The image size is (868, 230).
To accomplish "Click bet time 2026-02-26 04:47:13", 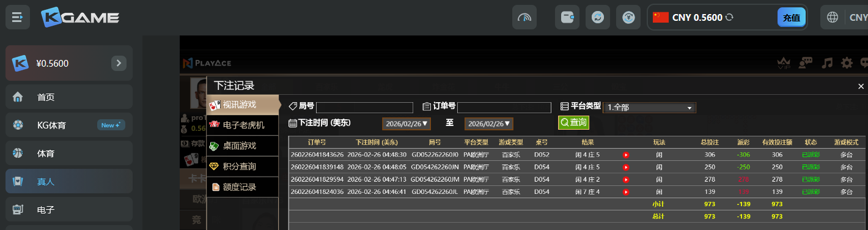I will pos(377,179).
